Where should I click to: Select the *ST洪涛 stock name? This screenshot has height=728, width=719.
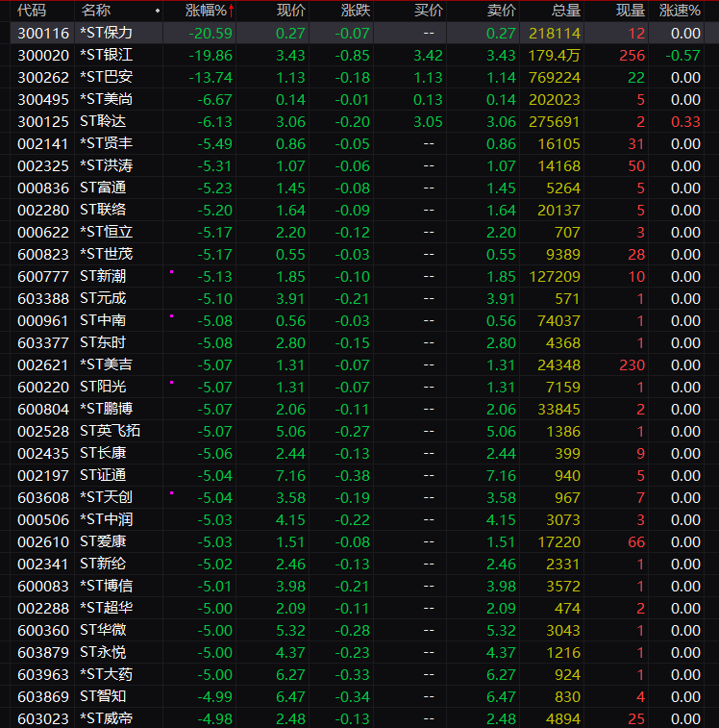[106, 165]
